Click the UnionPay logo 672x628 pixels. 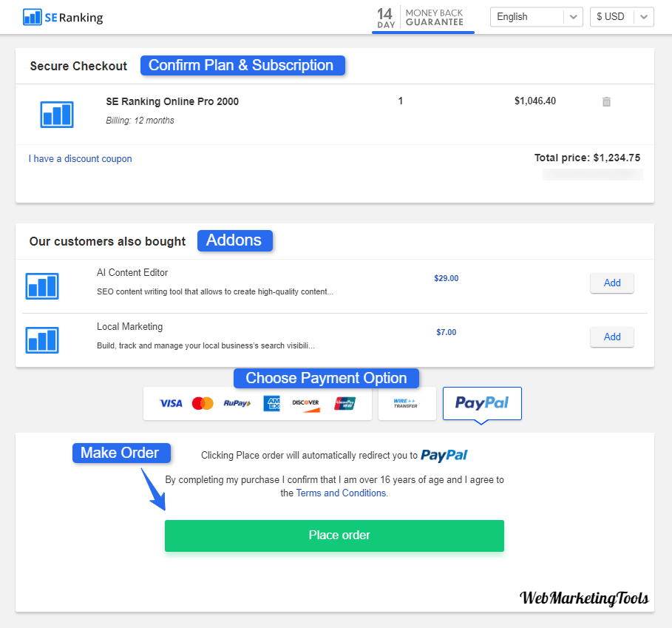coord(345,403)
